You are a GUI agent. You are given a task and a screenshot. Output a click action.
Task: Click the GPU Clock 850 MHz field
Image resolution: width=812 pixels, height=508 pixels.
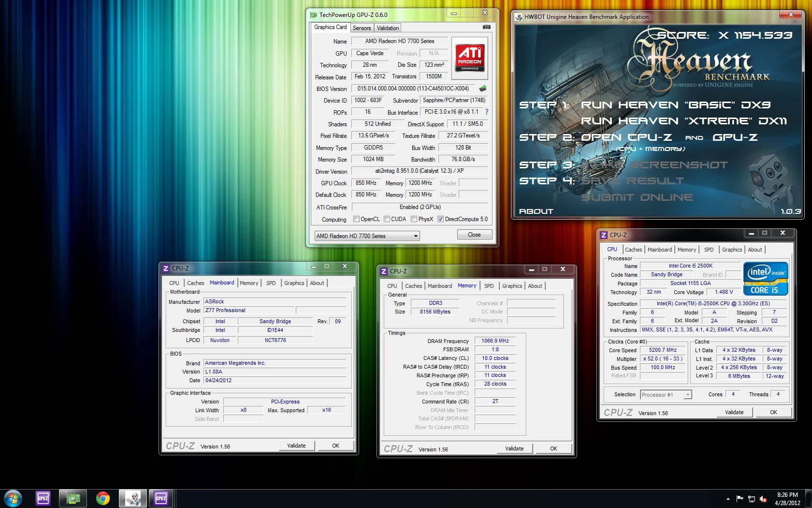tap(366, 183)
